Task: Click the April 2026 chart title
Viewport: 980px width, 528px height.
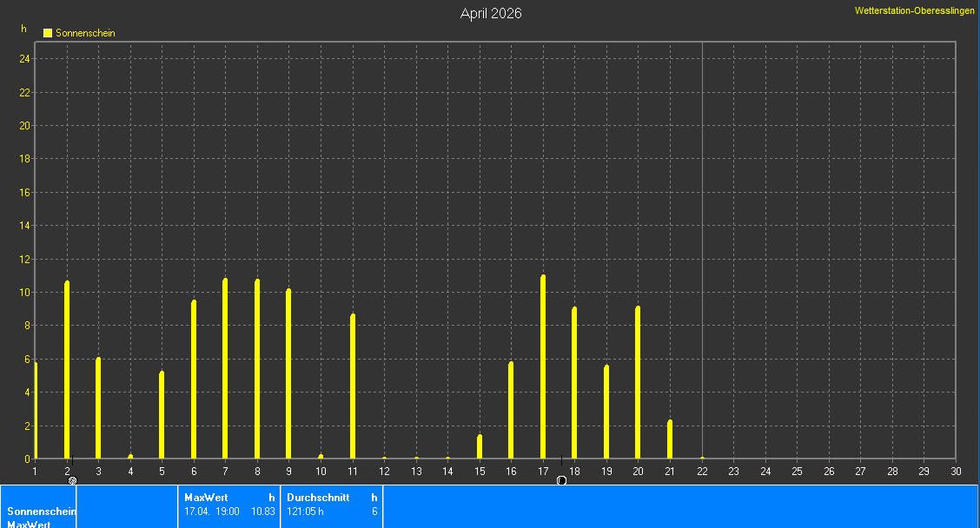Action: pos(491,13)
